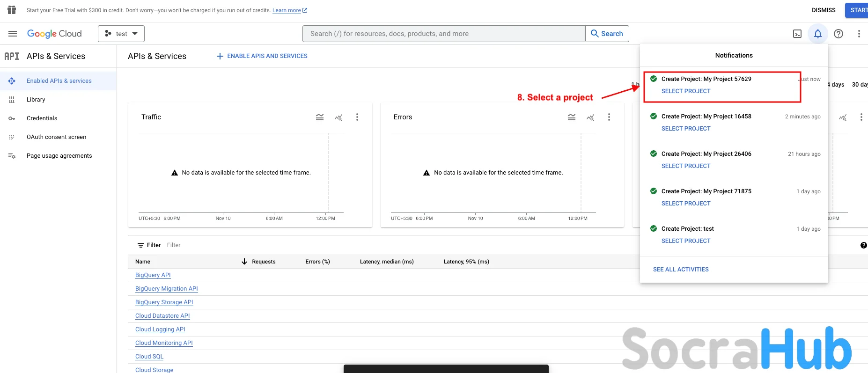Click the gift icon in trial banner
Image resolution: width=868 pixels, height=373 pixels.
pyautogui.click(x=12, y=10)
